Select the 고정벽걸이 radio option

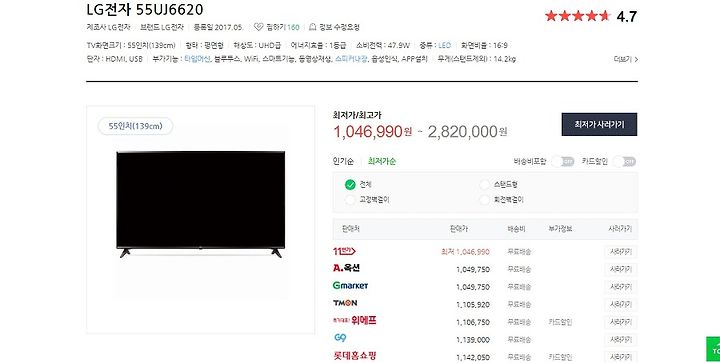coord(350,200)
